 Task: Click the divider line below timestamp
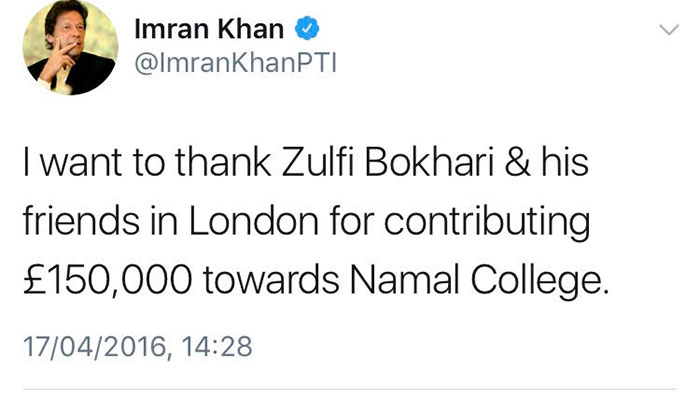point(350,389)
